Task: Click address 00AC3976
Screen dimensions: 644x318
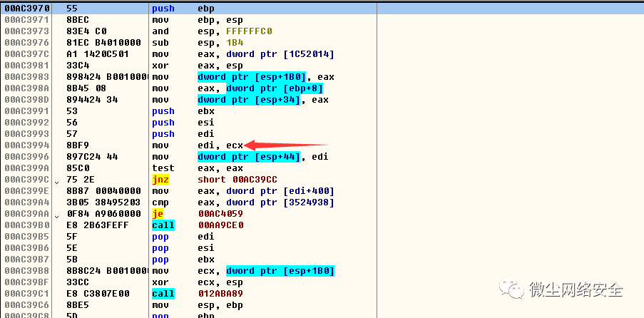Action: pos(26,43)
